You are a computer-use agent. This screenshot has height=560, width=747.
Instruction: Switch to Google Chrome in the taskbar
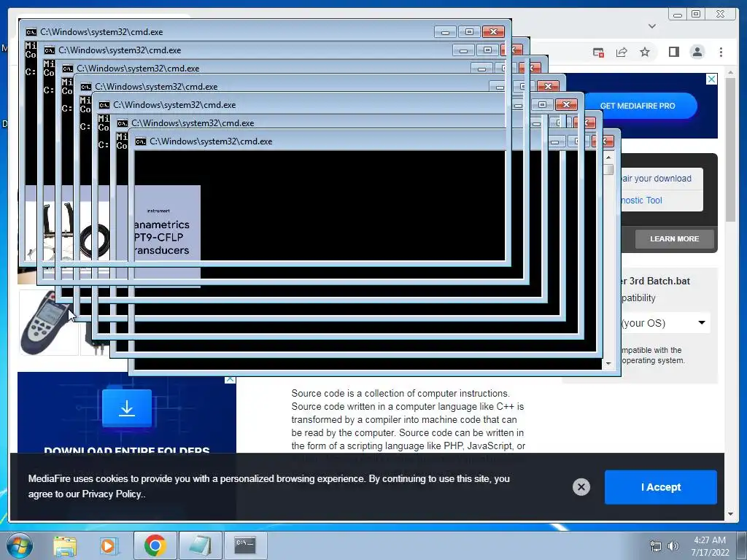[155, 545]
